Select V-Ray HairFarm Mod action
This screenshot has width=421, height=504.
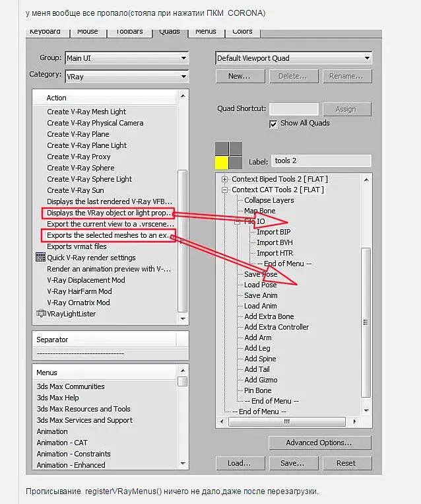tap(79, 291)
